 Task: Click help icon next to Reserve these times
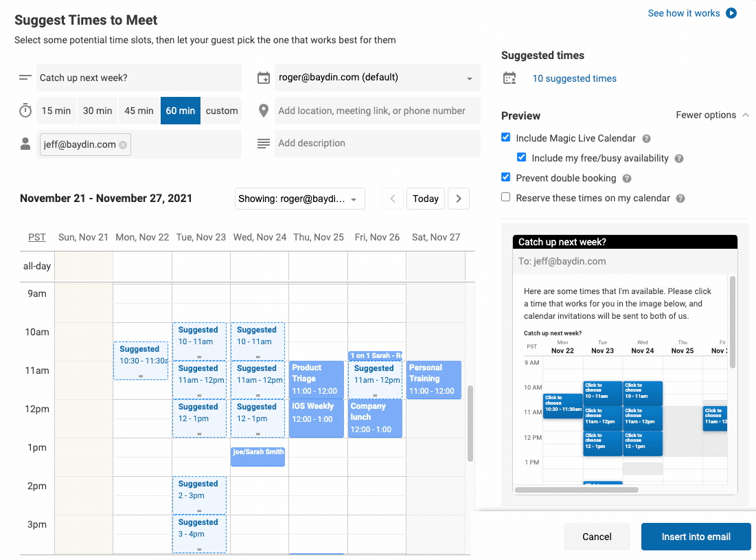[x=680, y=199]
